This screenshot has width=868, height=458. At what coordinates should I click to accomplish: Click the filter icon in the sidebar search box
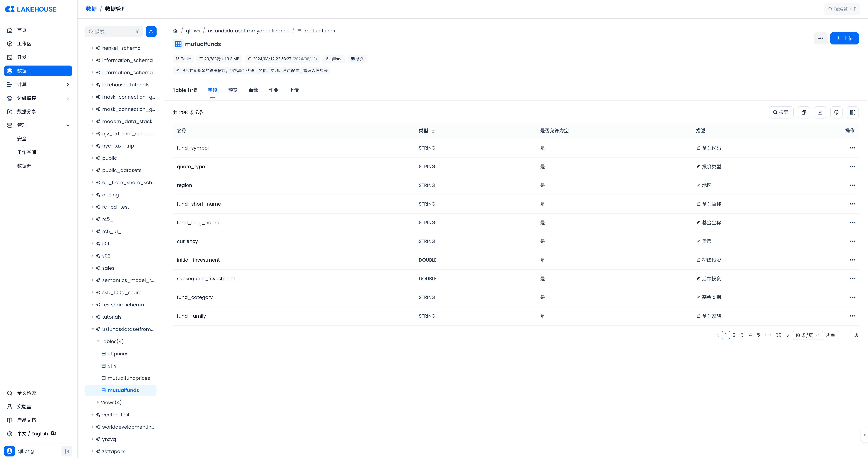click(137, 31)
